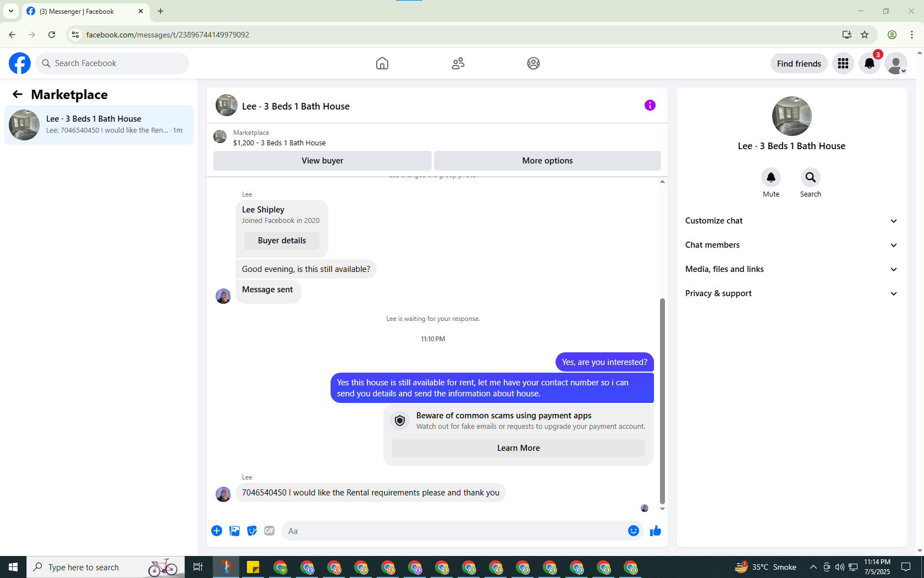Show hidden system tray icons
Viewport: 924px width, 578px height.
tap(813, 567)
